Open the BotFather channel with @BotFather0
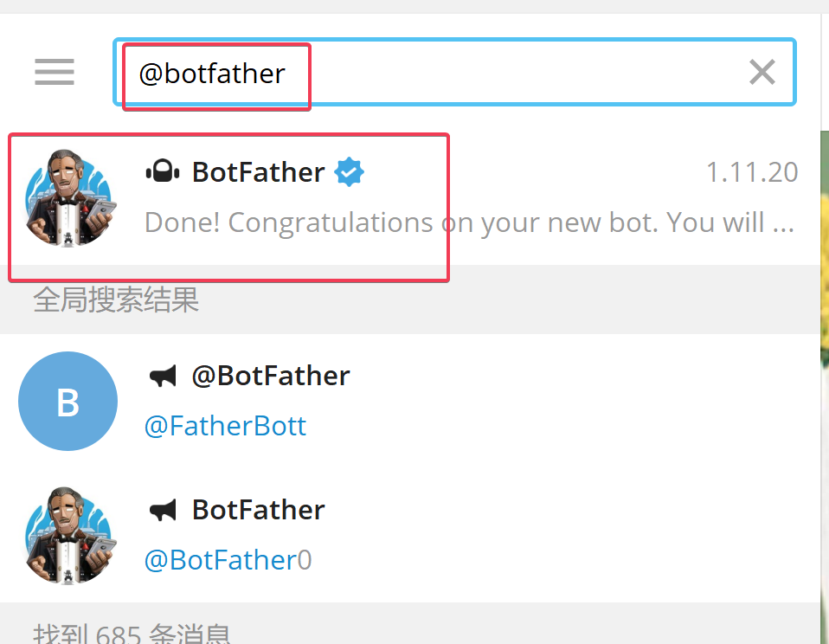Image resolution: width=829 pixels, height=644 pixels. pyautogui.click(x=410, y=535)
